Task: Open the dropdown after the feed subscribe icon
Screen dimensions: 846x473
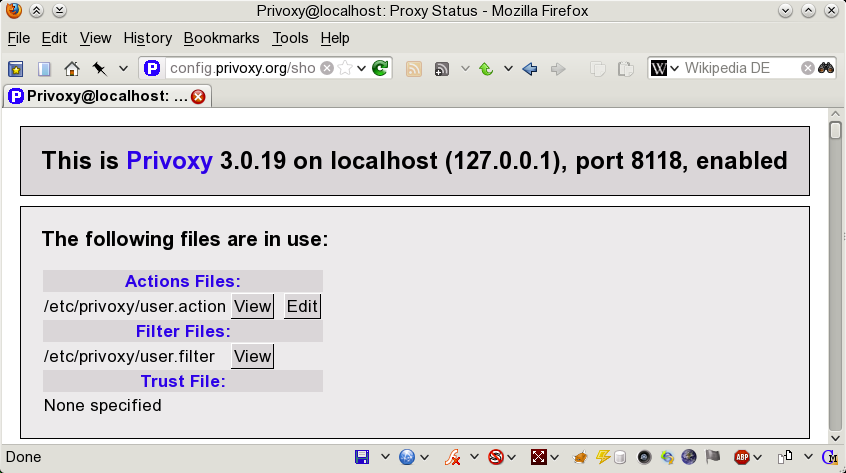Action: (465, 69)
